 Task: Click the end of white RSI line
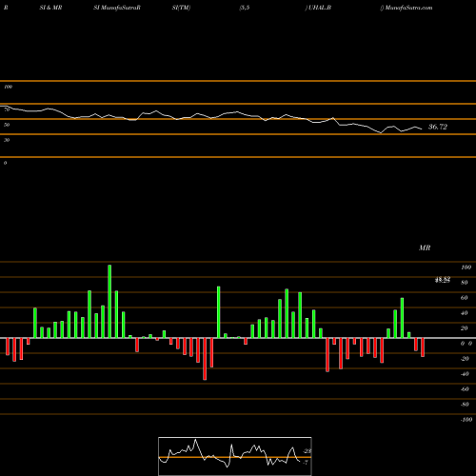pyautogui.click(x=422, y=129)
